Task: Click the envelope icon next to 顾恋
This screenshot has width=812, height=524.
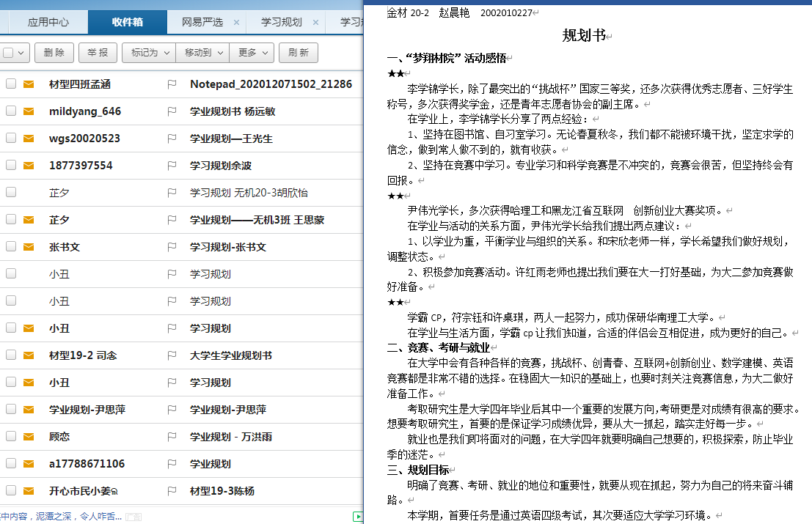Action: (29, 437)
